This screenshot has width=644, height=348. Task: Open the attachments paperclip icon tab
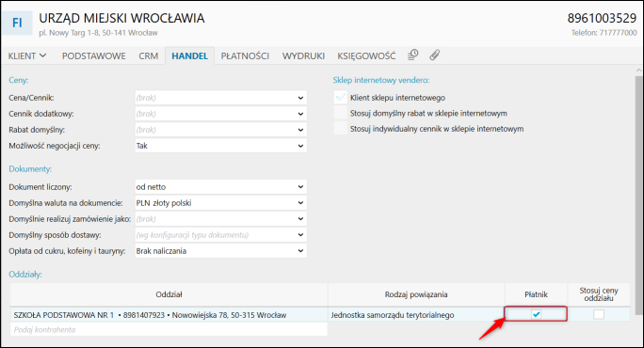tap(435, 55)
